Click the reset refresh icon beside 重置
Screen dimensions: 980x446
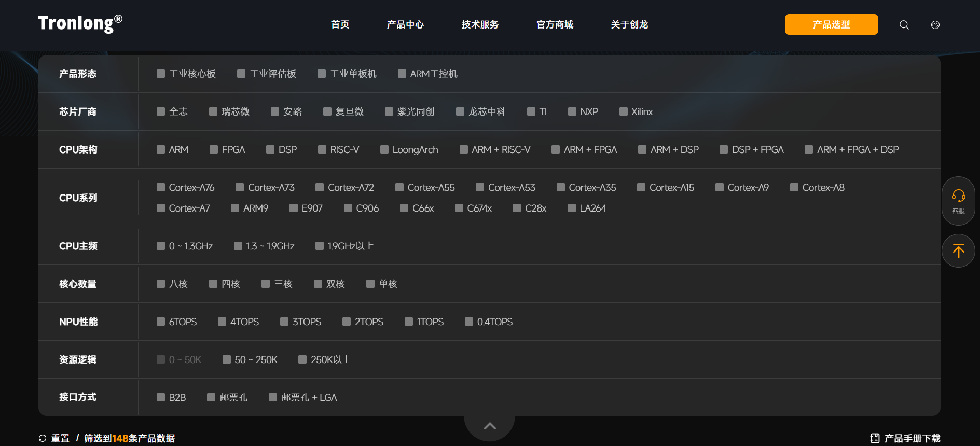pos(43,438)
